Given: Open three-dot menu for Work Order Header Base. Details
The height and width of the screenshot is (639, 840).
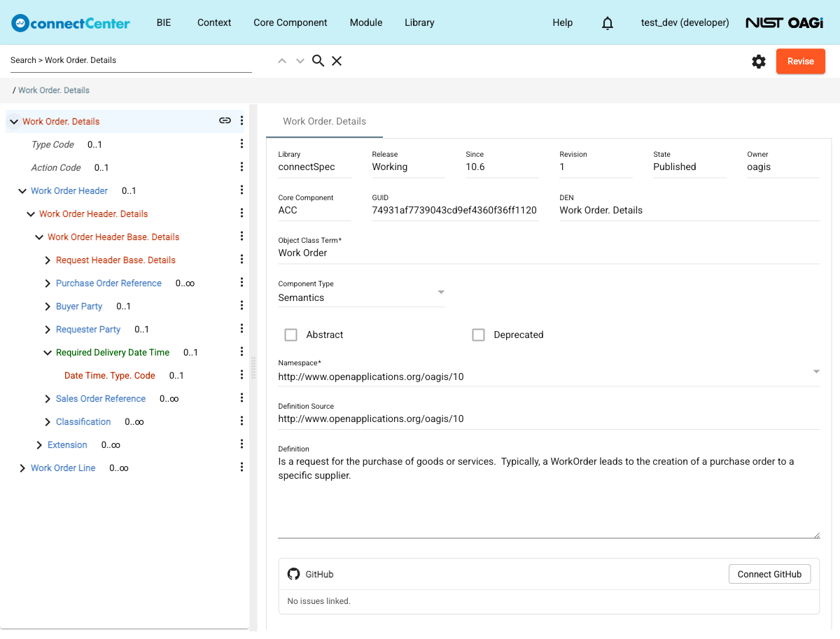Looking at the screenshot, I should [241, 236].
